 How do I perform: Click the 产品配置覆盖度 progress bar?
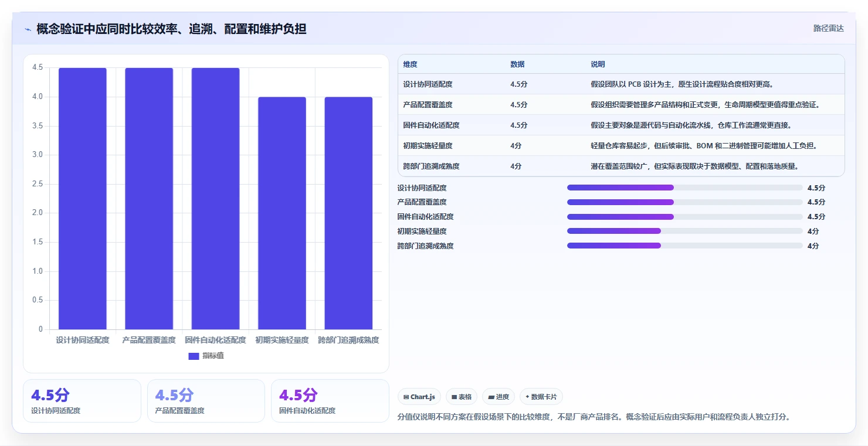(685, 202)
